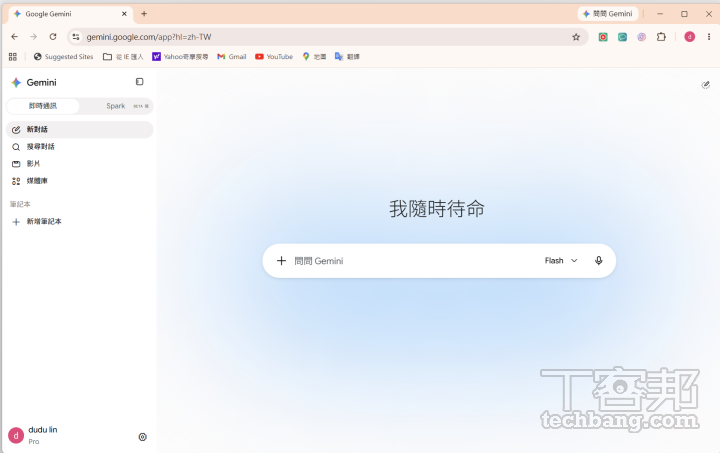Open the 影片 videos section
Screen dimensions: 720x453
pyautogui.click(x=79, y=164)
